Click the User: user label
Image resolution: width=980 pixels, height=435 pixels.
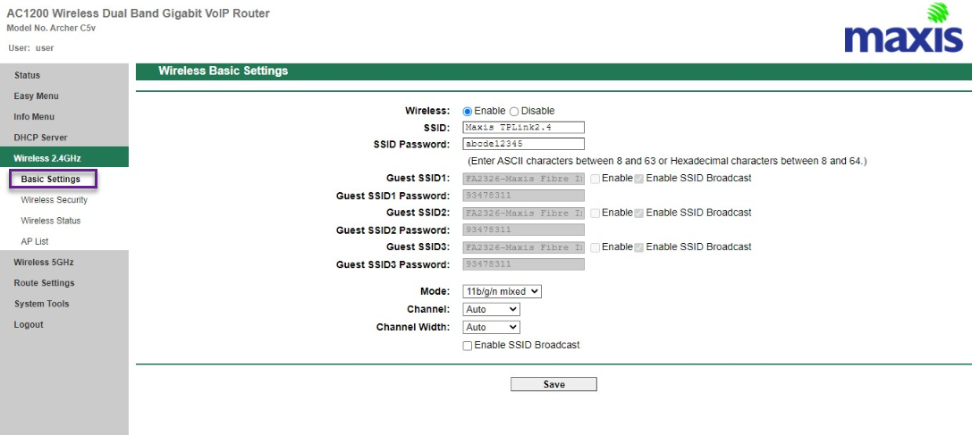pos(31,48)
